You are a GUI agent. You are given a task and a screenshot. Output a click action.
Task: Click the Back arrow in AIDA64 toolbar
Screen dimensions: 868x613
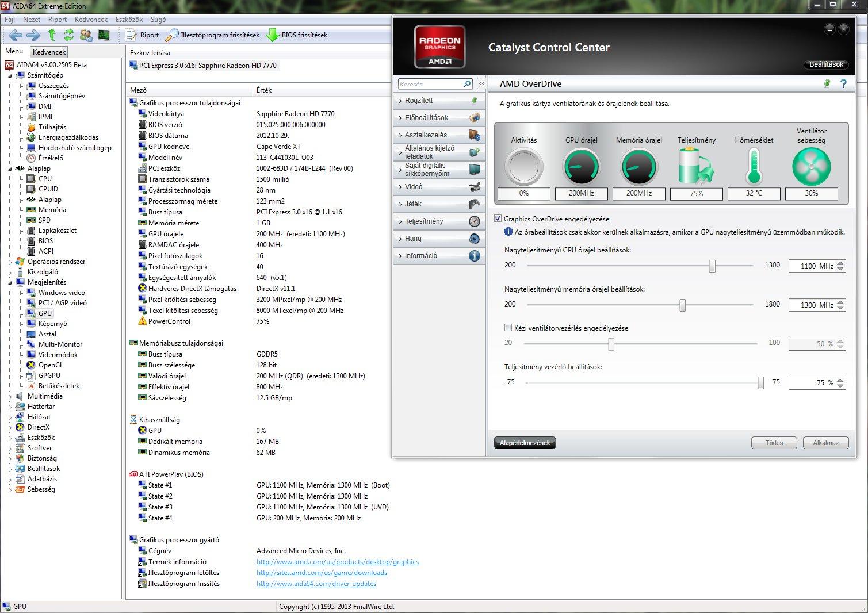point(16,35)
